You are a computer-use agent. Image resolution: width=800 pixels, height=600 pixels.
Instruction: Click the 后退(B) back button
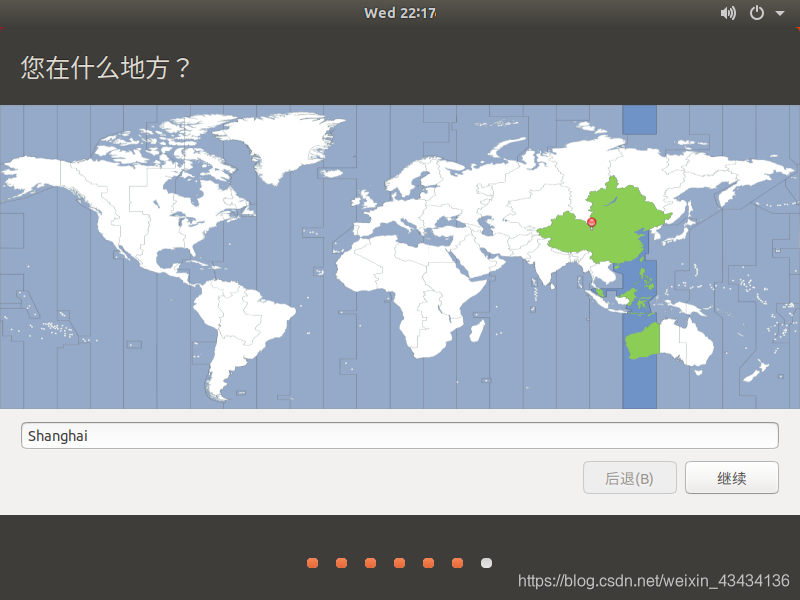[x=630, y=478]
